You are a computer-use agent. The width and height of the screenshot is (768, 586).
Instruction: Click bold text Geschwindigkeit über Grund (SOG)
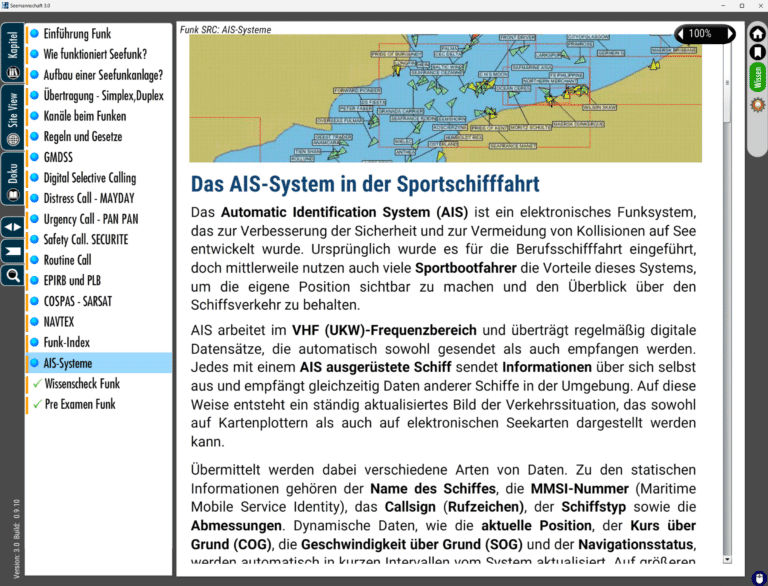pos(411,544)
